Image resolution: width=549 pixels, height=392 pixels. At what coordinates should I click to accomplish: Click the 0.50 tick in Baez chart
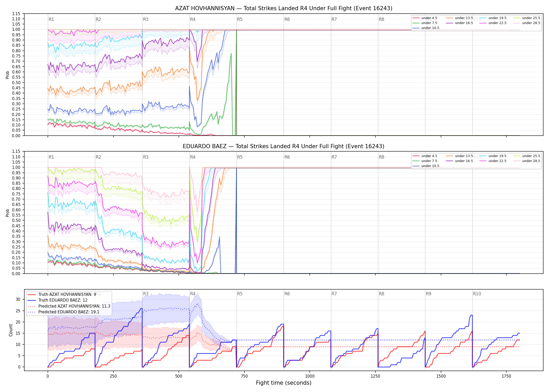click(16, 220)
